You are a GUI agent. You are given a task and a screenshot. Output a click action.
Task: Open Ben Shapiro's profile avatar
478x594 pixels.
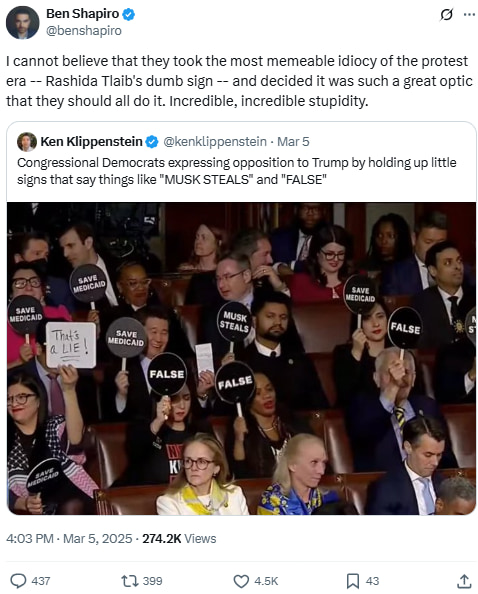[x=22, y=22]
